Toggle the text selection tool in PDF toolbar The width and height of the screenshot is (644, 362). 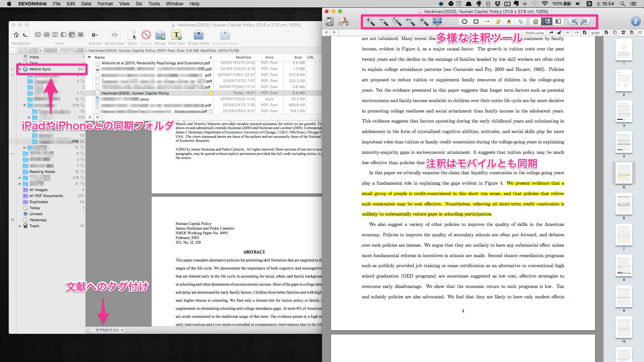point(547,21)
